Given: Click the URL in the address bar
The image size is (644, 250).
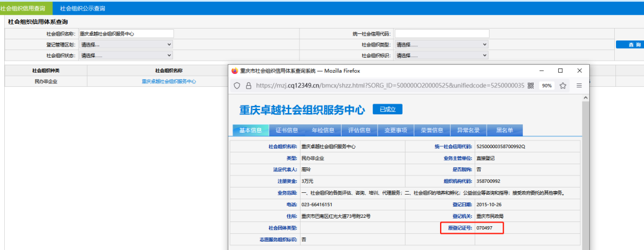Looking at the screenshot, I should click(390, 86).
